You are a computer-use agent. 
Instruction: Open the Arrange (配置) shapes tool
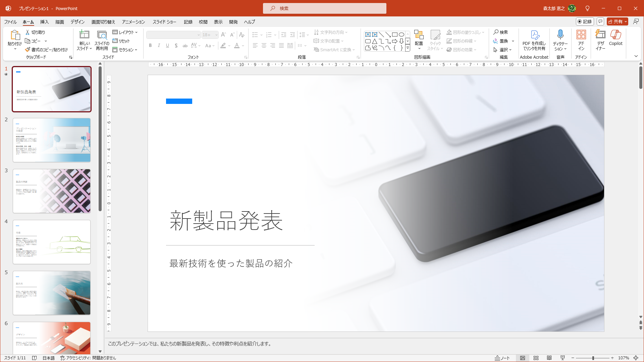point(419,35)
